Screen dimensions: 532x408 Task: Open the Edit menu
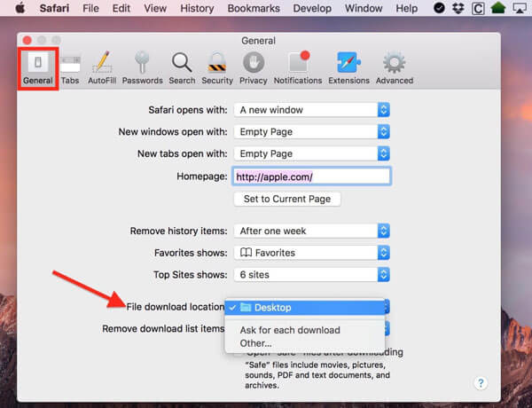pyautogui.click(x=121, y=8)
